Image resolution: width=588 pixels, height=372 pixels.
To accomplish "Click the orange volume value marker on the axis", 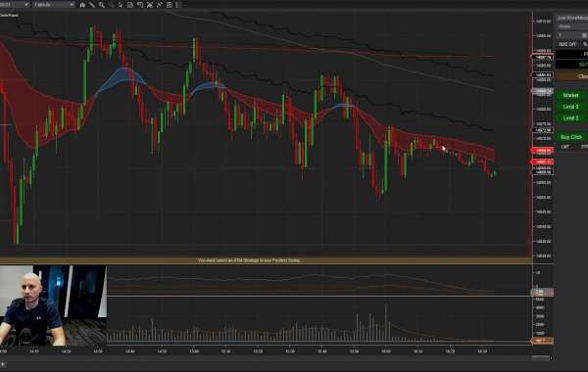I will pos(542,341).
